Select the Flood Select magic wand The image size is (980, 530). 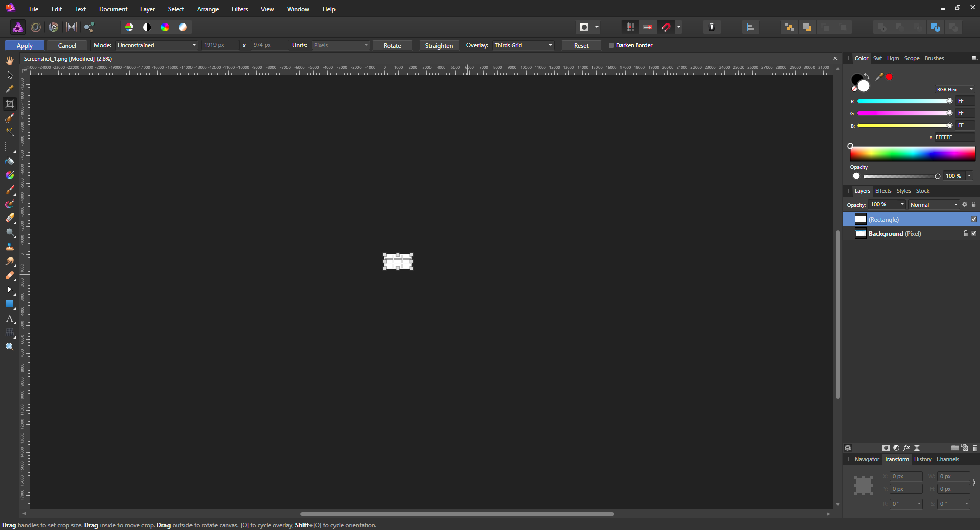click(x=10, y=132)
